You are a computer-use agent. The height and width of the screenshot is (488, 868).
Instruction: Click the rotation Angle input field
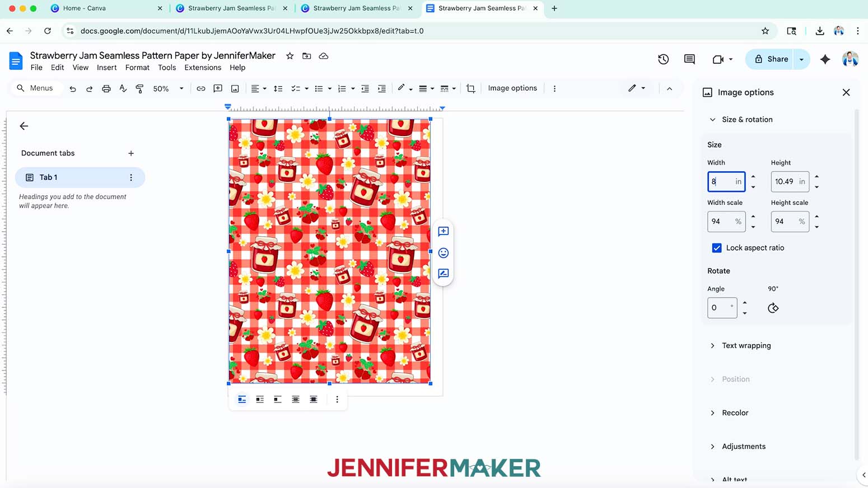pyautogui.click(x=722, y=308)
